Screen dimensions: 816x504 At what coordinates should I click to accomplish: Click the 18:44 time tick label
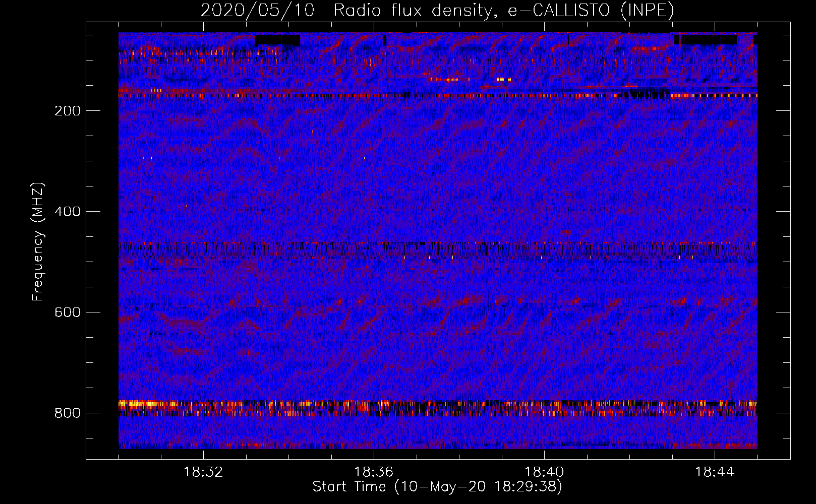pos(715,472)
